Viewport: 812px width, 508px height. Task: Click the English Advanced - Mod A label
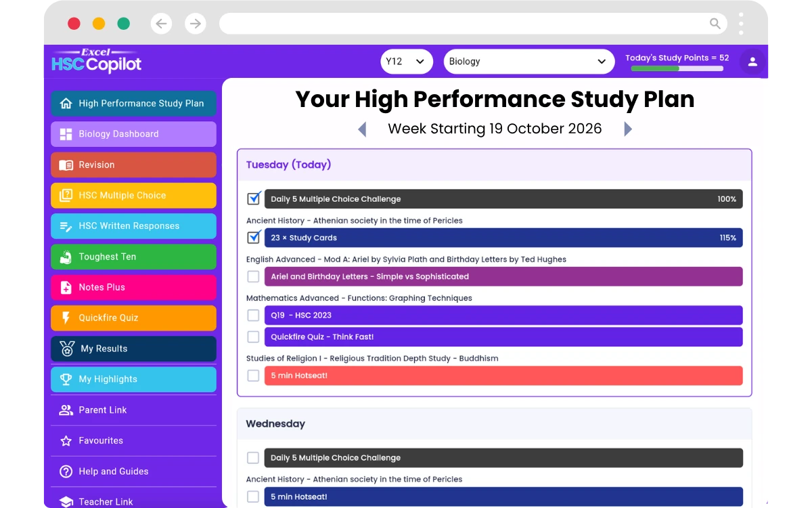(406, 259)
